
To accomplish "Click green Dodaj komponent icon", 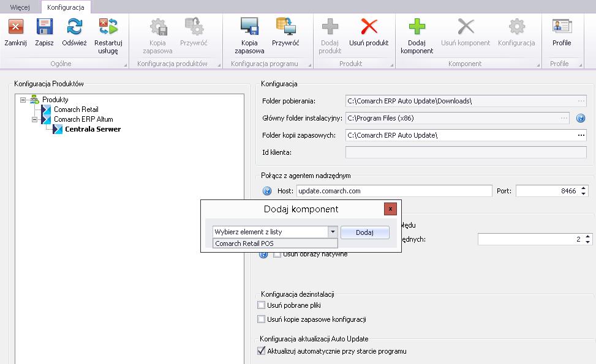I will click(x=417, y=26).
